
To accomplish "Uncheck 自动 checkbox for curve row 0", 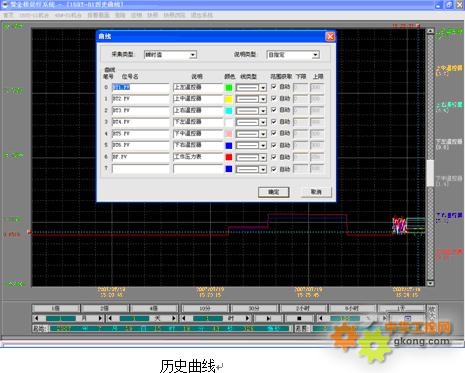I will 274,87.
